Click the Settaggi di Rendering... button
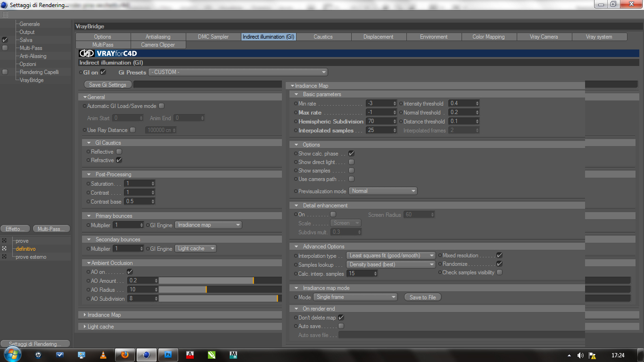Viewport: 644px width, 362px height. pyautogui.click(x=35, y=344)
